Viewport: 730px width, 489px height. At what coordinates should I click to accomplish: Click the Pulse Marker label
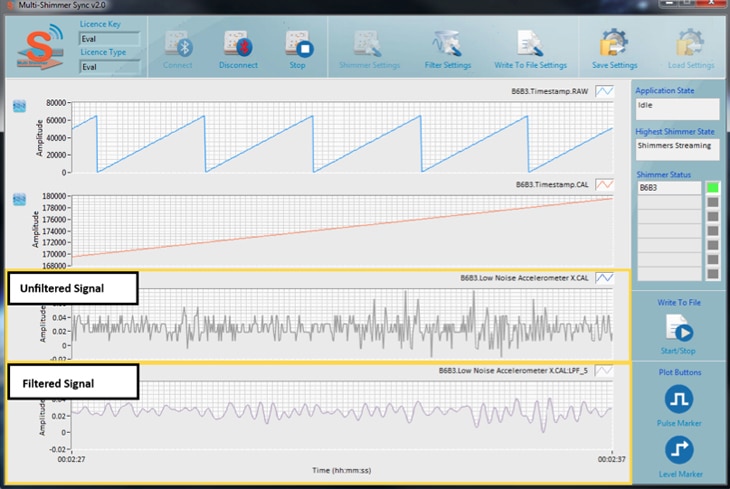(x=679, y=423)
